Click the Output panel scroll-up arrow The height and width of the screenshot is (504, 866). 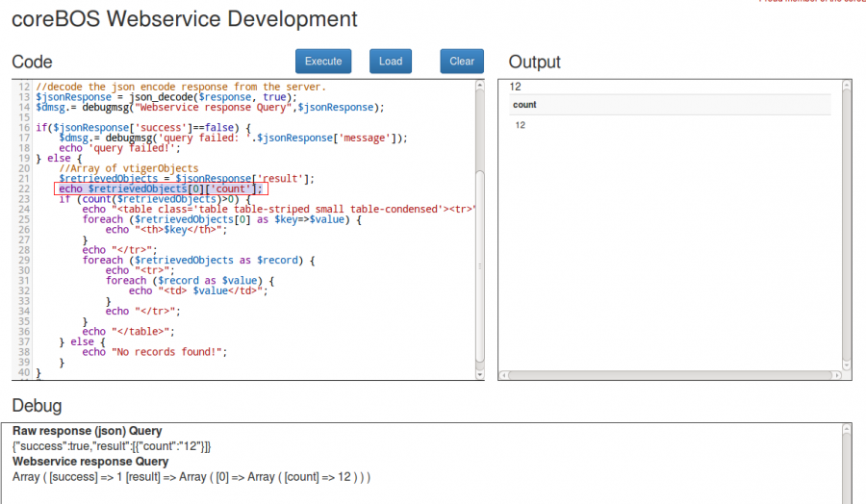(x=847, y=87)
